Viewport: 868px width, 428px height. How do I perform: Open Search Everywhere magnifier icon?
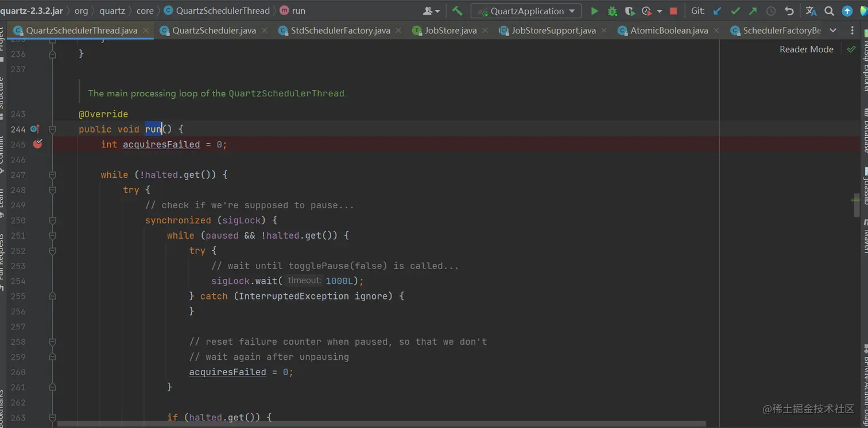[829, 11]
